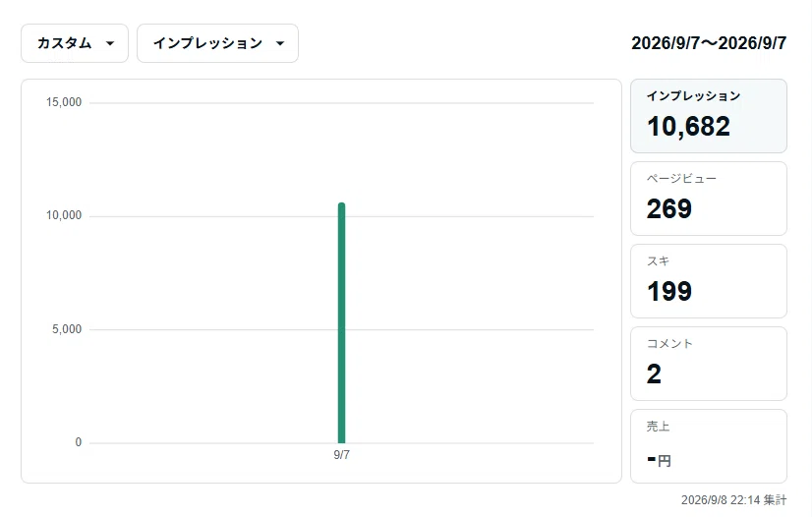812x517 pixels.
Task: Select the インプレッション 10,682 card
Action: pos(709,116)
